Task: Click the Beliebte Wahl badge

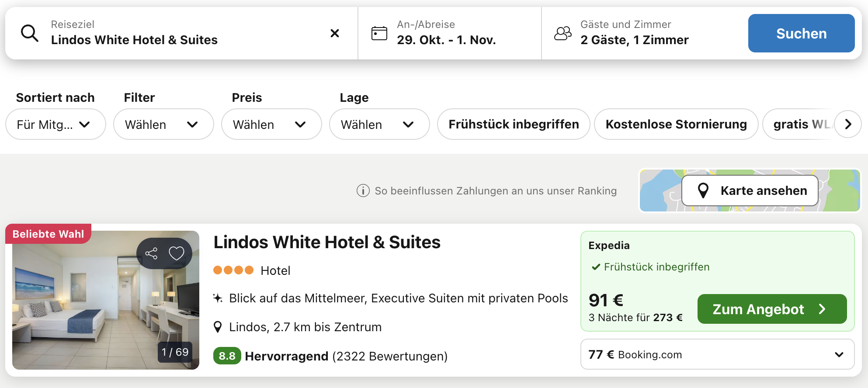Action: (48, 234)
